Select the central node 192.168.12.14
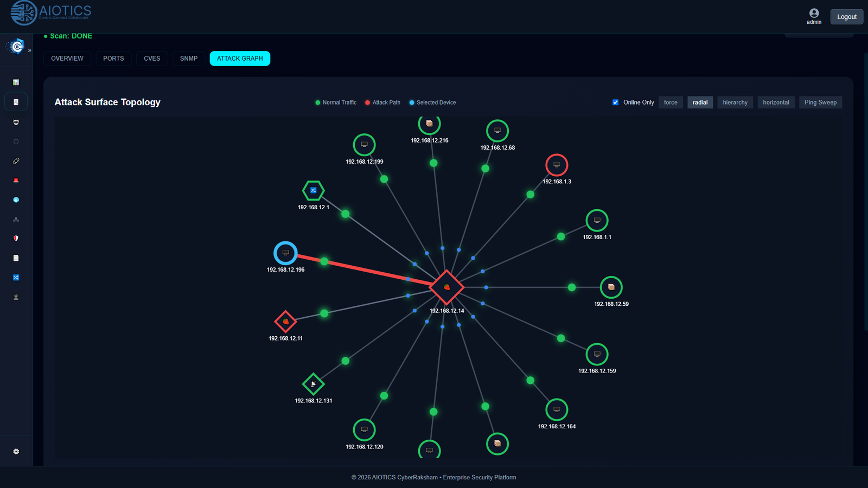The height and width of the screenshot is (488, 868). tap(446, 287)
